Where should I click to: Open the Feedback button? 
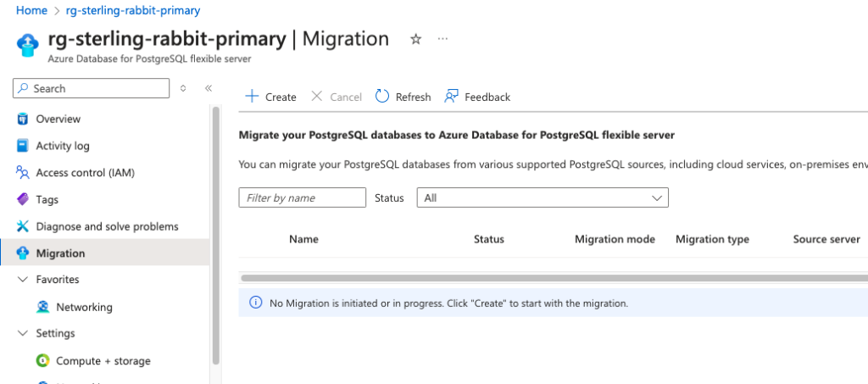tap(477, 97)
